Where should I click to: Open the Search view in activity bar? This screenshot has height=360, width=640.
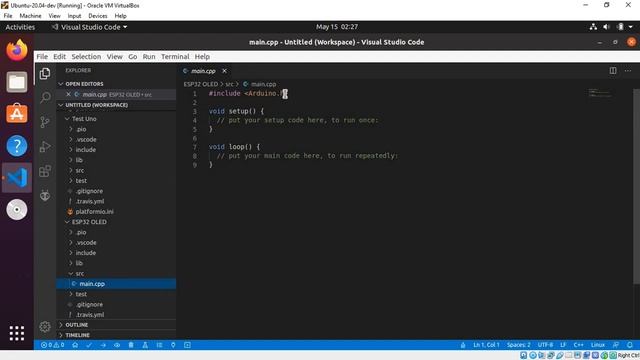coord(45,98)
